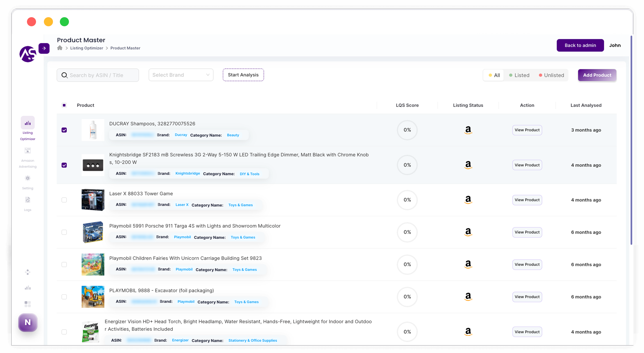Filter by Unlisted products
644x353 pixels.
551,75
